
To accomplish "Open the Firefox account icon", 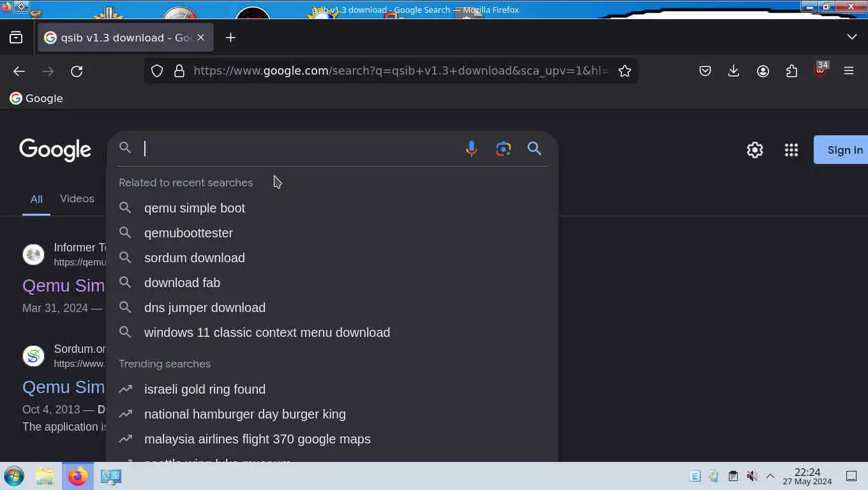I will 763,71.
